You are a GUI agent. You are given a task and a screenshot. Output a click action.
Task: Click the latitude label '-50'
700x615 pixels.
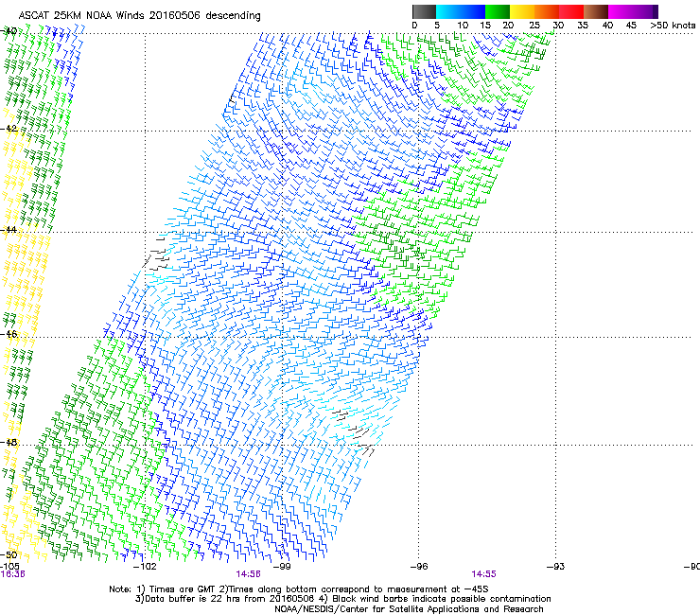pyautogui.click(x=9, y=554)
